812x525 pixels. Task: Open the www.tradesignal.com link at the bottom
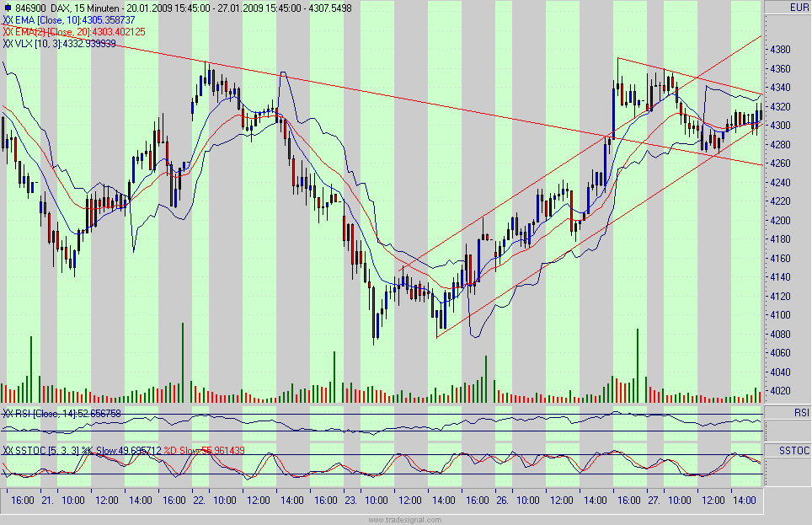tap(404, 519)
